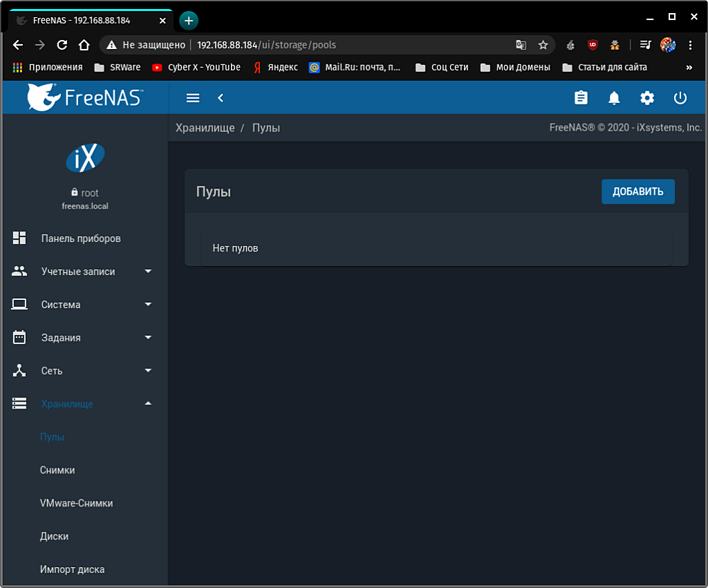Open the Диски submenu item
The width and height of the screenshot is (708, 588).
(54, 537)
